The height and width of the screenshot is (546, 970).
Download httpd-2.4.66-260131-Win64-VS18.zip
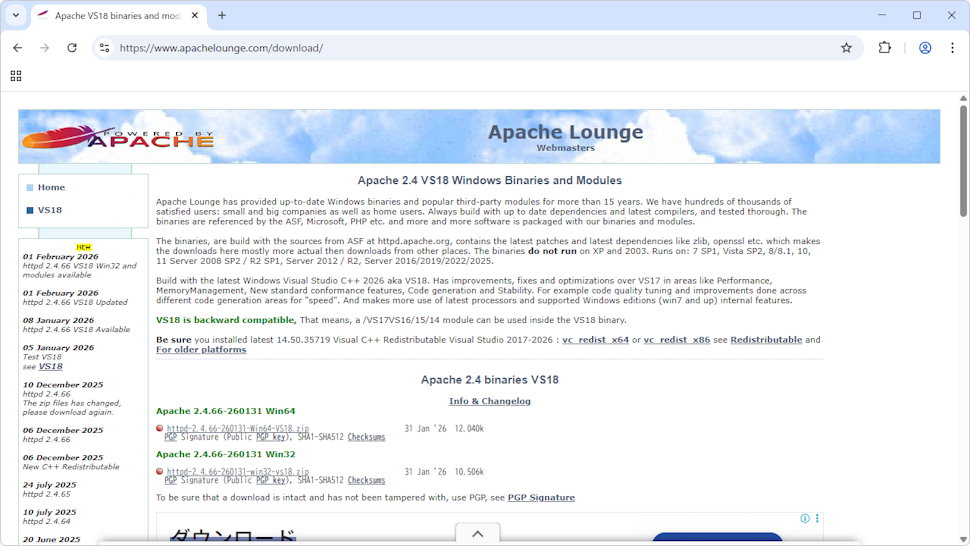pyautogui.click(x=238, y=428)
